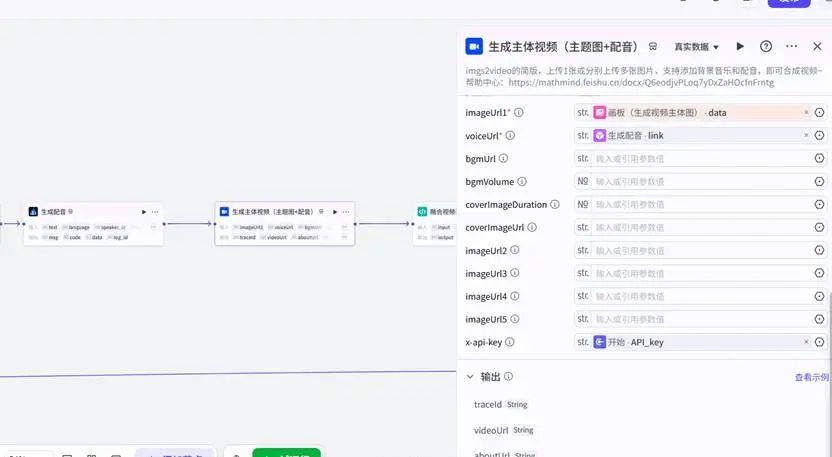832x457 pixels.
Task: Close the node settings panel
Action: click(x=817, y=46)
